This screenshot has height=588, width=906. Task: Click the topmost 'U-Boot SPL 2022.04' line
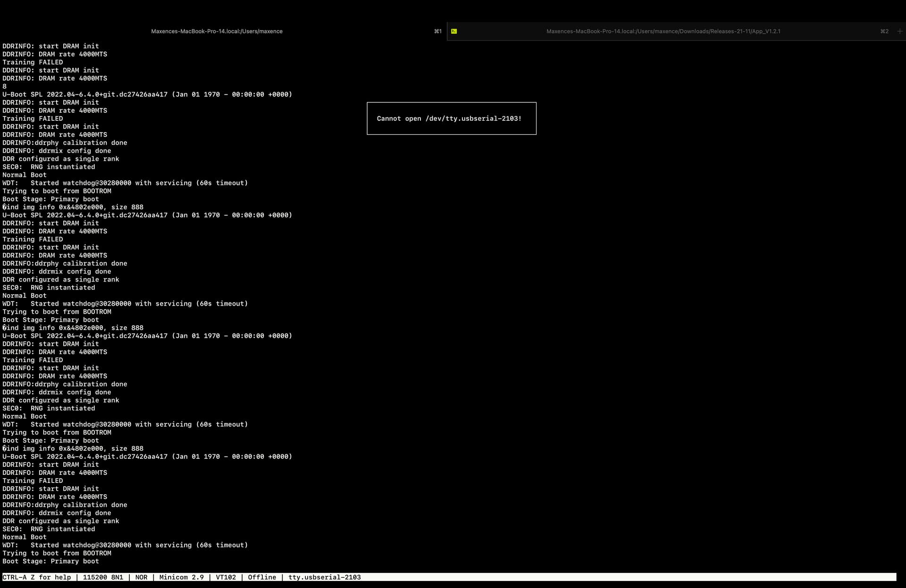tap(147, 94)
